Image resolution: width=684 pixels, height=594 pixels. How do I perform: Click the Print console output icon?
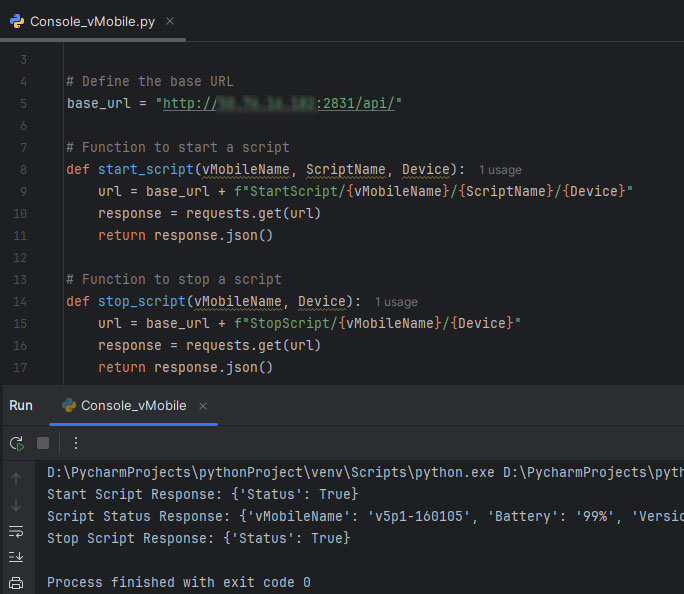(x=16, y=583)
